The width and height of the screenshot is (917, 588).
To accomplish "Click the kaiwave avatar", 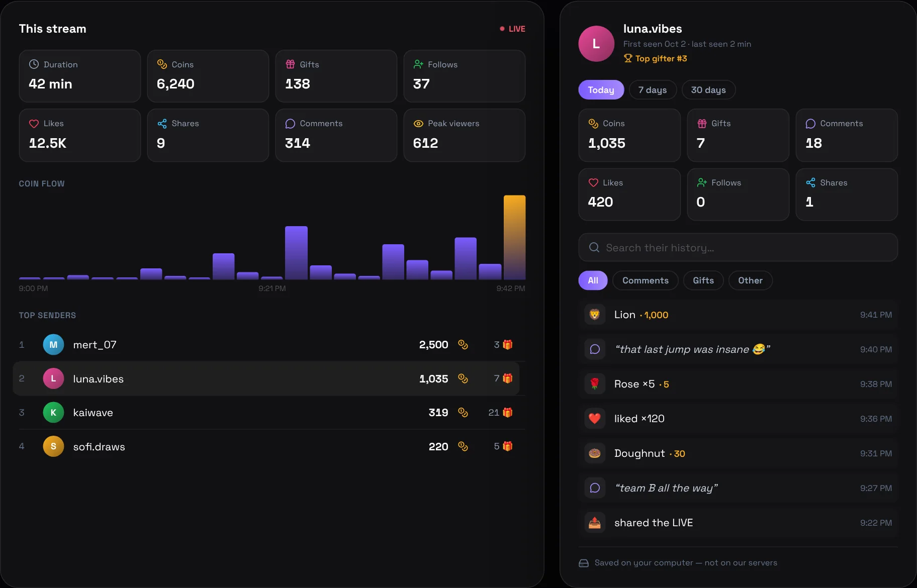I will point(53,413).
